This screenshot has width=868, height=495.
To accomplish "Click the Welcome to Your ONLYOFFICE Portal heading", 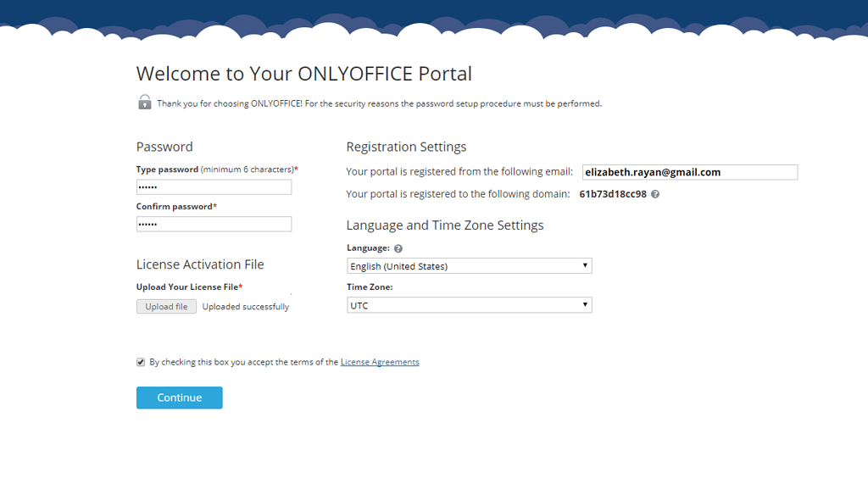I will (303, 74).
